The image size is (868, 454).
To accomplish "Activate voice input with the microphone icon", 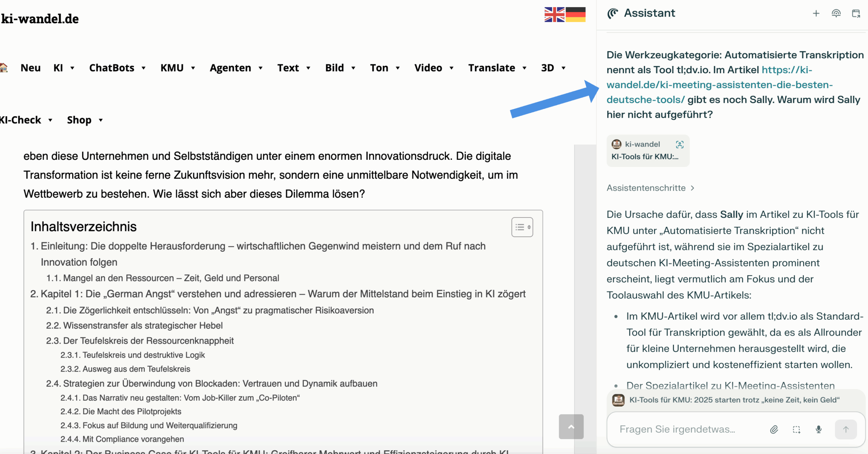I will click(x=818, y=429).
